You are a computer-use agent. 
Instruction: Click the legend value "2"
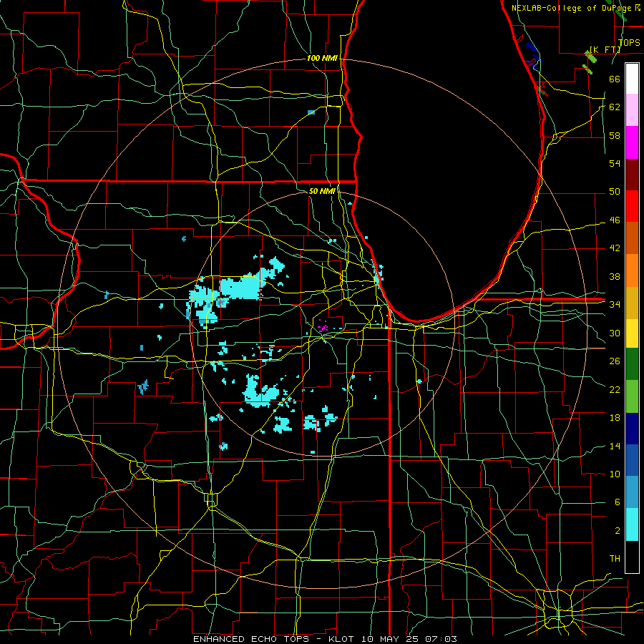coord(618,530)
